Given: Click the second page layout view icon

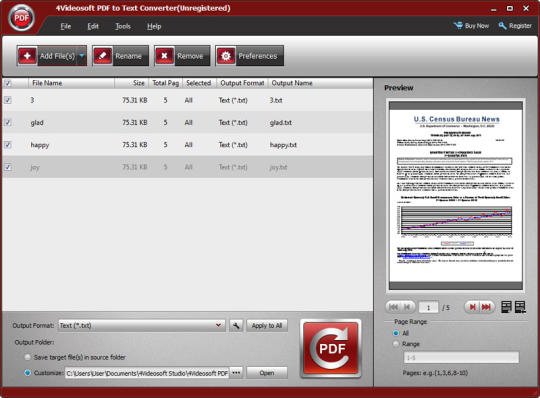Looking at the screenshot, I should pos(520,307).
